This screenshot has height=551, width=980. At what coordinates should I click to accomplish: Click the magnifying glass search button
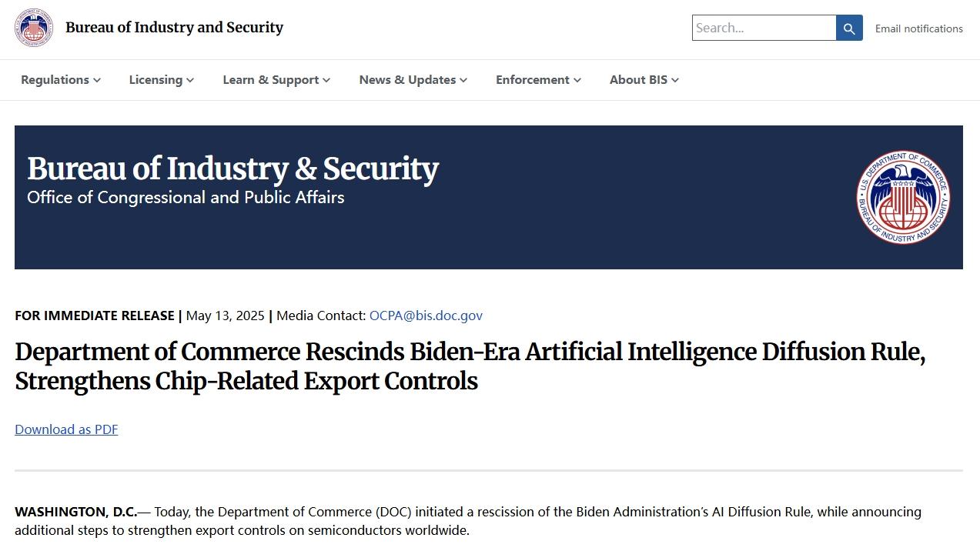click(849, 28)
